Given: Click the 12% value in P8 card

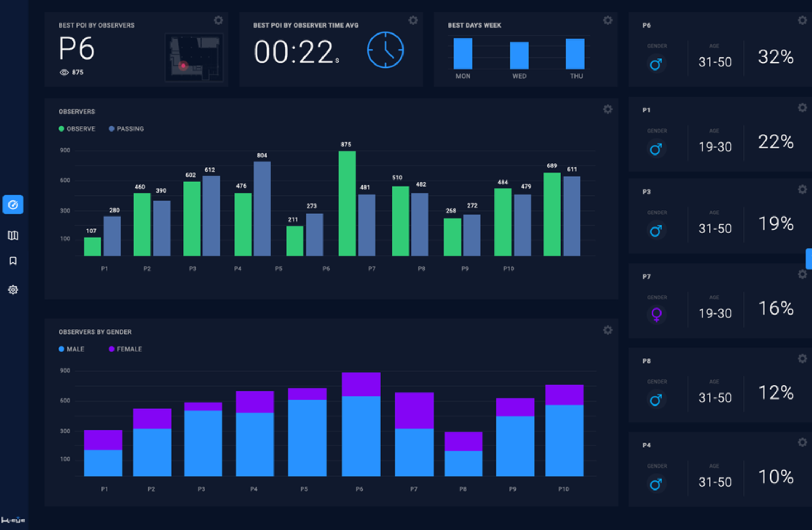Looking at the screenshot, I should (776, 392).
